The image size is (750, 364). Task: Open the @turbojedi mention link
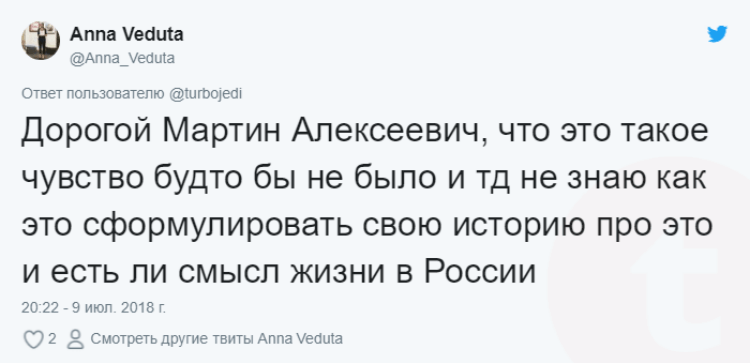[206, 94]
